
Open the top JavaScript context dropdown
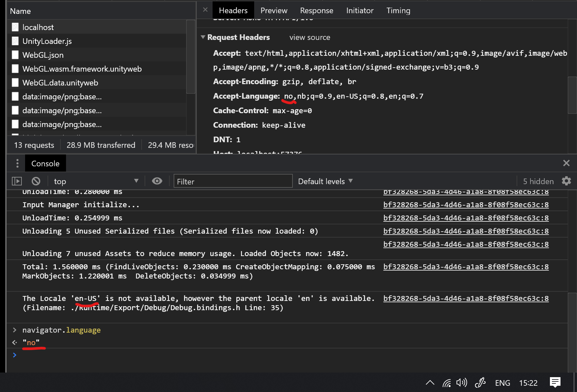pos(96,181)
